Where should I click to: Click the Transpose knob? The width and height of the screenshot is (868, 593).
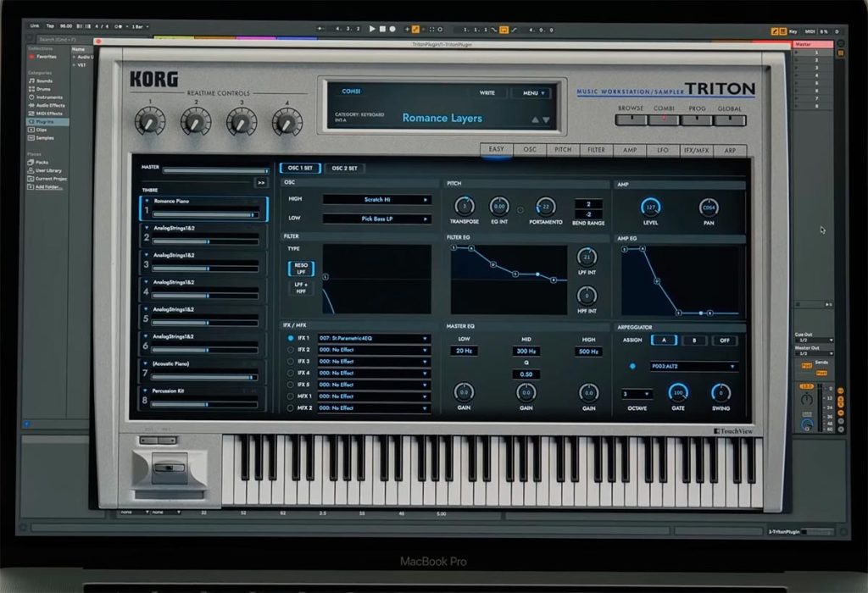click(465, 207)
